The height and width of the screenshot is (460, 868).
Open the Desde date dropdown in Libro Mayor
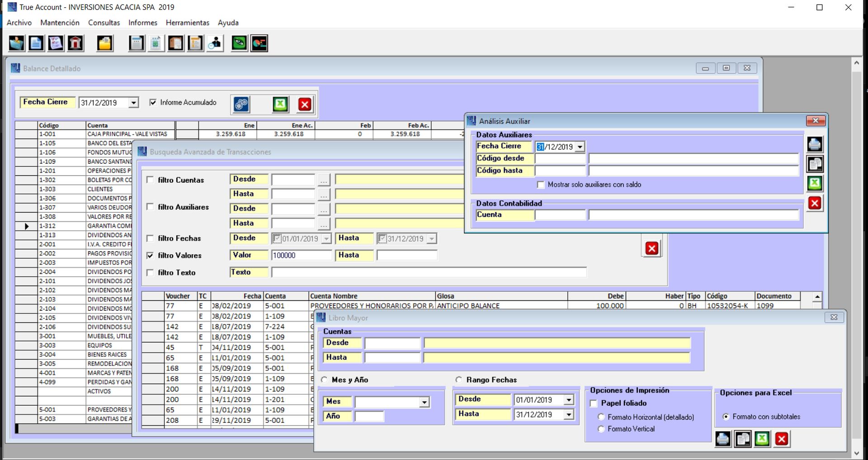tap(569, 400)
